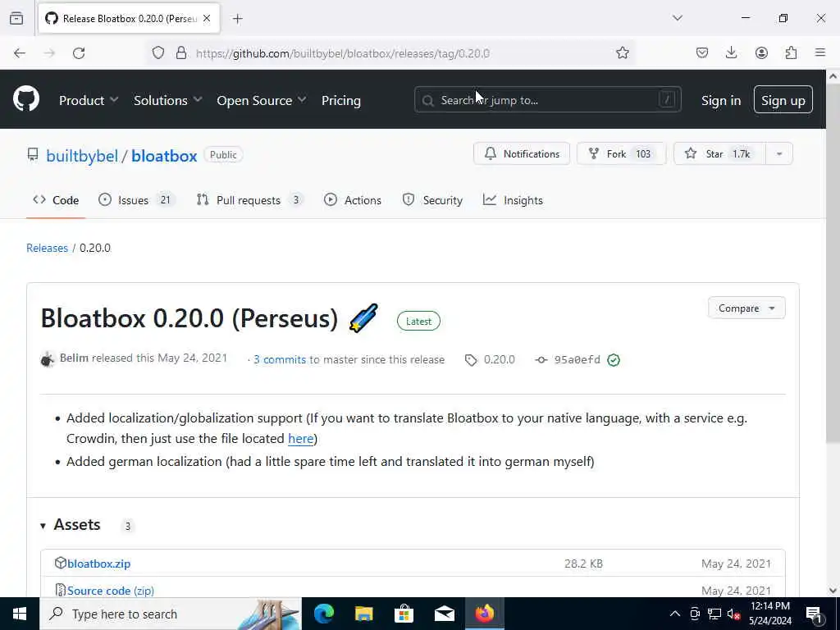The width and height of the screenshot is (840, 630).
Task: Switch to the Insights tab
Action: coord(513,200)
